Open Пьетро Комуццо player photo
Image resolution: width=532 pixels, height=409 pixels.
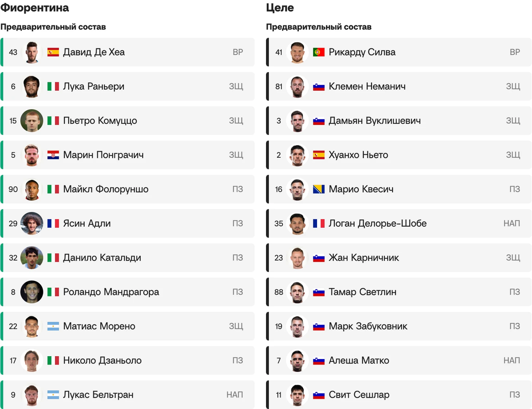(32, 121)
